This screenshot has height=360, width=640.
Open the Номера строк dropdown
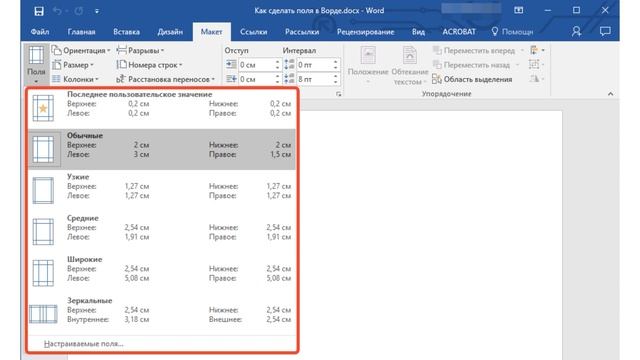[x=149, y=65]
